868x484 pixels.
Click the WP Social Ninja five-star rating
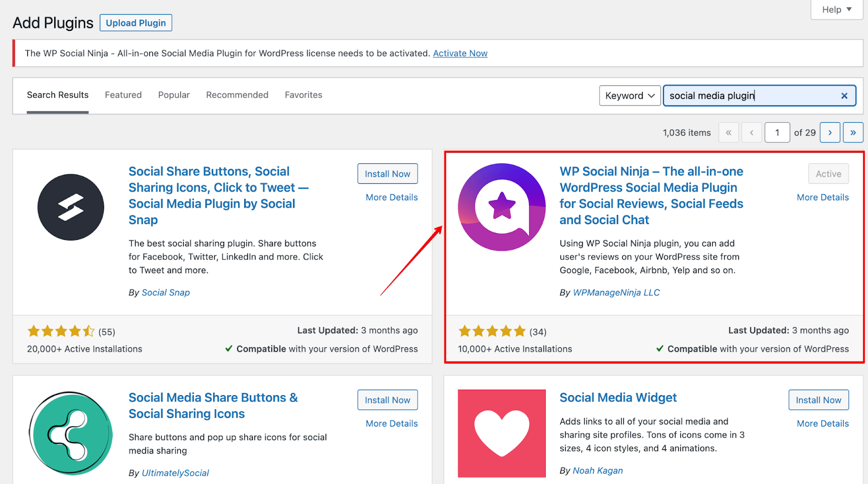coord(492,331)
